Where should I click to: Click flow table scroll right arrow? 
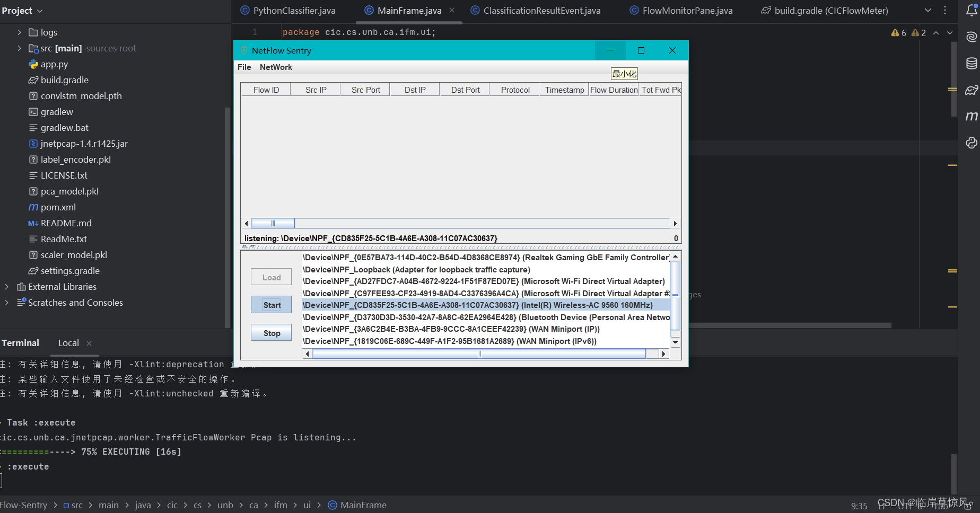[675, 223]
